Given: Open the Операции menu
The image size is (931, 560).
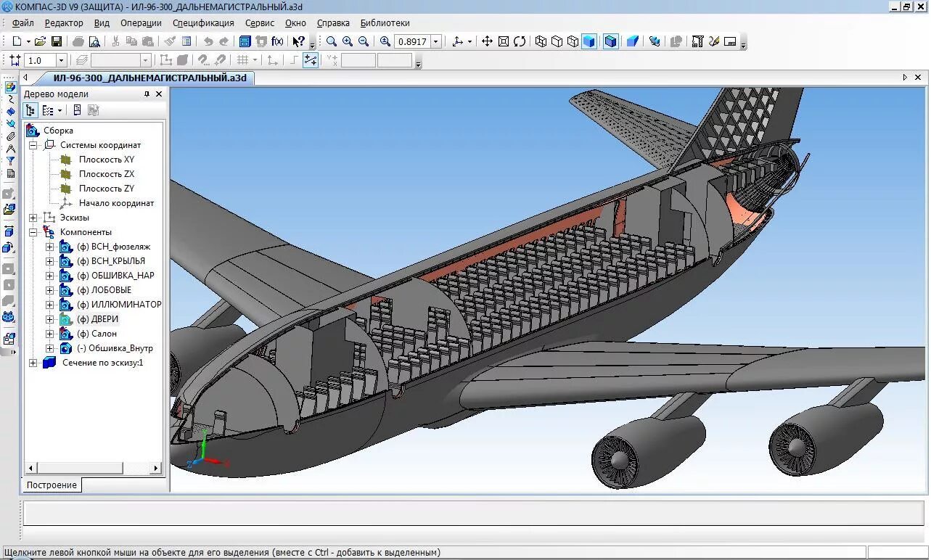Looking at the screenshot, I should click(x=141, y=22).
